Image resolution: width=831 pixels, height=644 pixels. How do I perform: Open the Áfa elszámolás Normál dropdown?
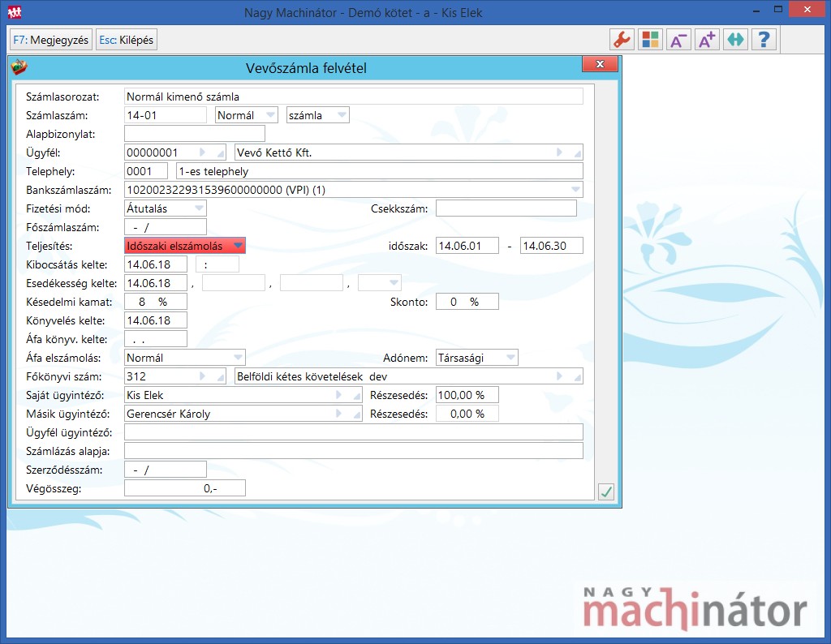coord(237,358)
